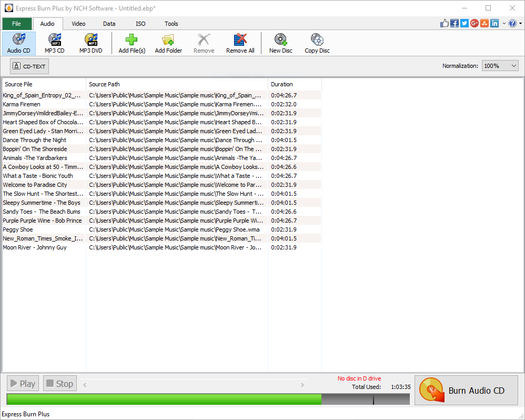The height and width of the screenshot is (420, 525).
Task: Open the Help menu dropdown arrow
Action: pyautogui.click(x=521, y=23)
